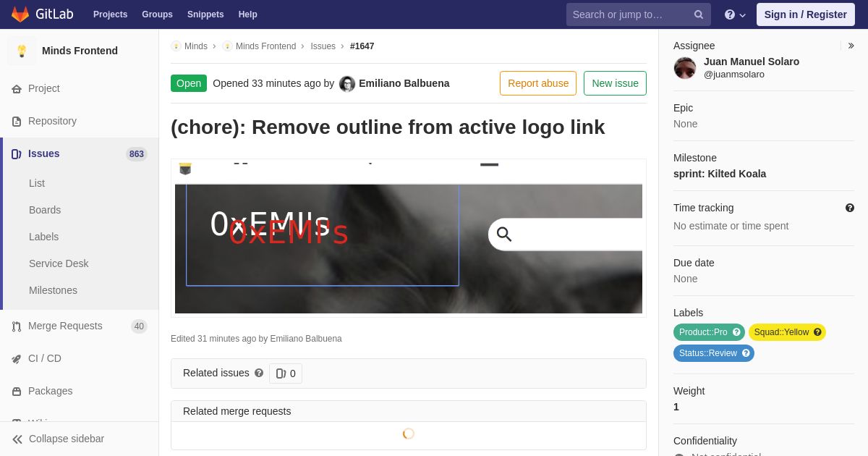This screenshot has height=456, width=868.
Task: Click the Repository file icon in sidebar
Action: tap(17, 122)
